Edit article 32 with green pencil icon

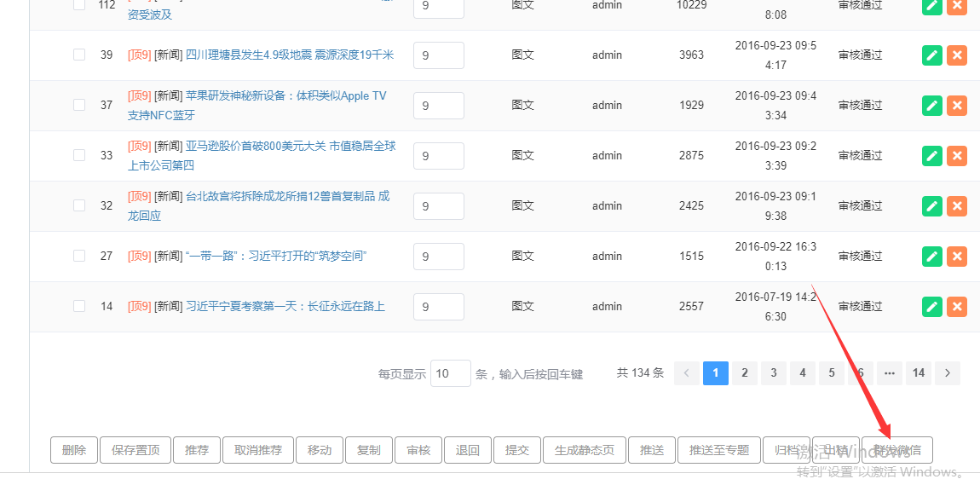coord(932,205)
